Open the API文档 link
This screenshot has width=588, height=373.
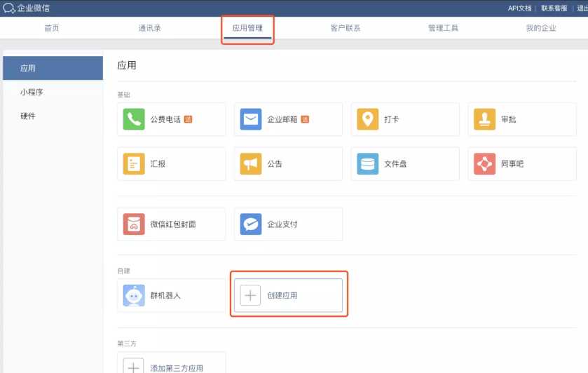click(519, 8)
